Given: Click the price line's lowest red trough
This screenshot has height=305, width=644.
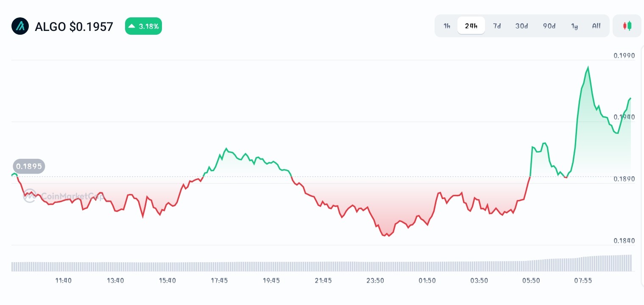Looking at the screenshot, I should tap(388, 236).
